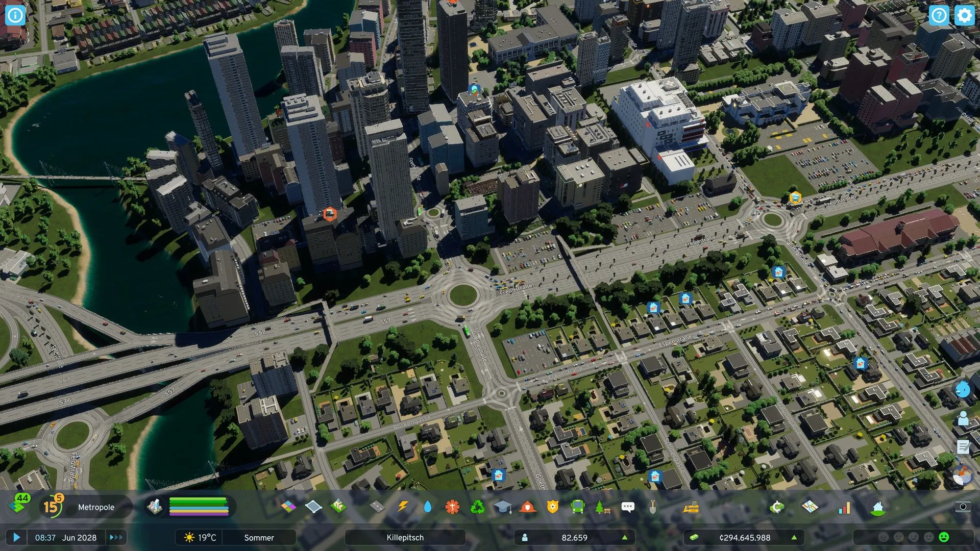Expand the money ¢294.645.988 panel
980x551 pixels.
(x=744, y=537)
